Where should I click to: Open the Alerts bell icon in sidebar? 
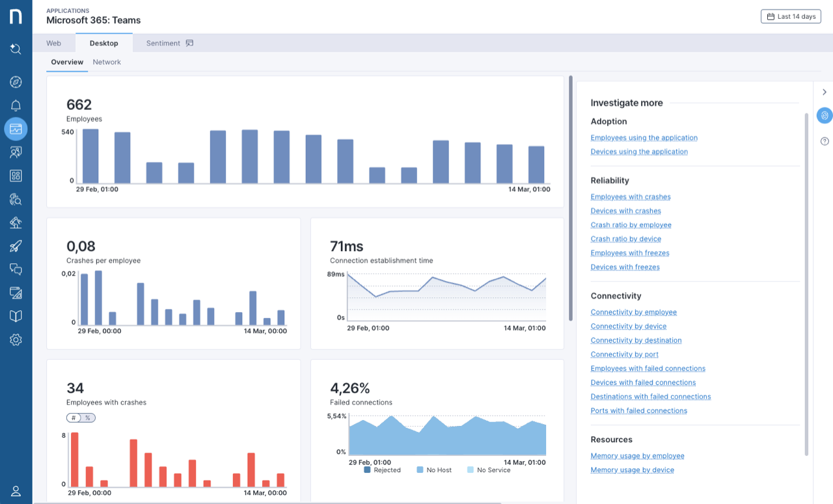pyautogui.click(x=16, y=105)
